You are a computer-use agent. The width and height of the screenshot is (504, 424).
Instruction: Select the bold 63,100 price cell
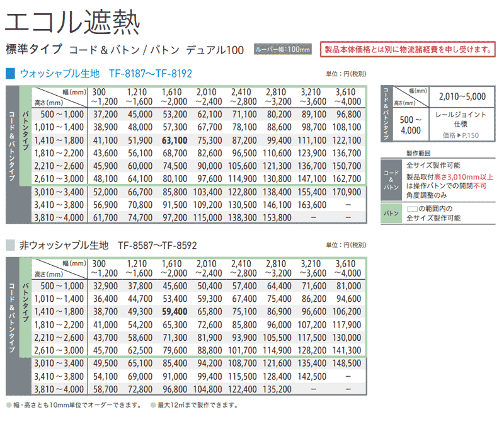pyautogui.click(x=175, y=140)
